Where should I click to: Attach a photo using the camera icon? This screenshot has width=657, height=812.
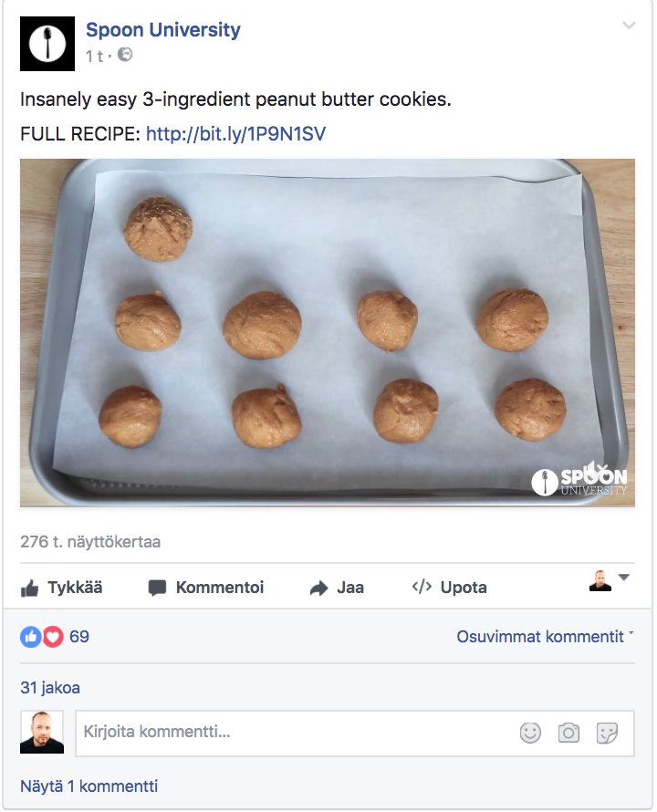coord(568,733)
